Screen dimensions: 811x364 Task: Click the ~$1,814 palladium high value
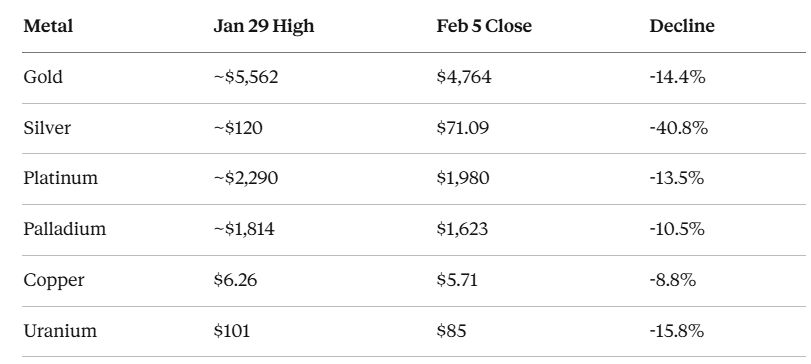(244, 229)
